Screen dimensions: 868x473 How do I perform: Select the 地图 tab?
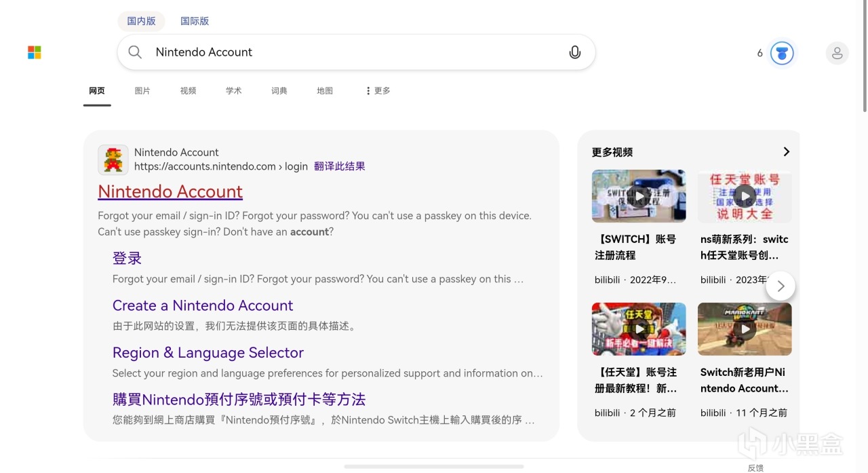pyautogui.click(x=325, y=91)
